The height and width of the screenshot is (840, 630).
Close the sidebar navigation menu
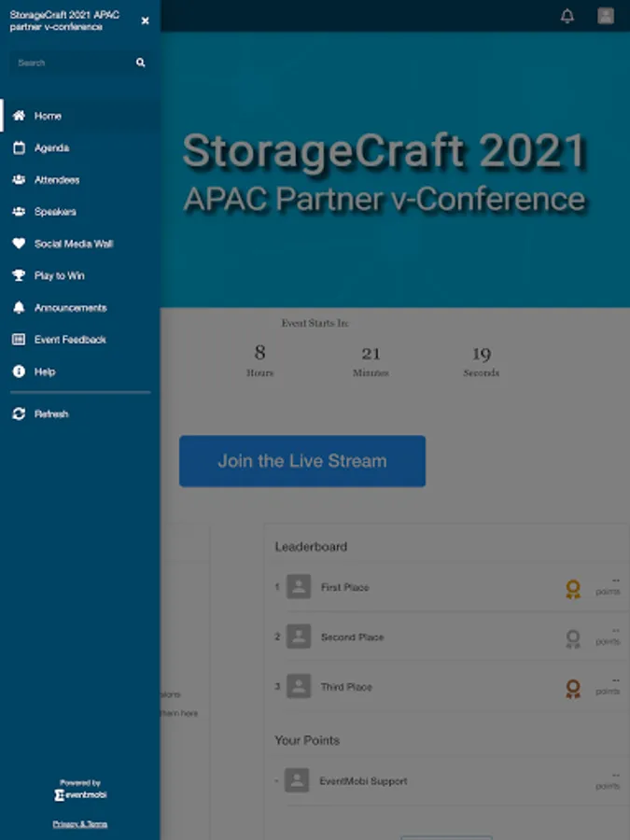click(145, 21)
